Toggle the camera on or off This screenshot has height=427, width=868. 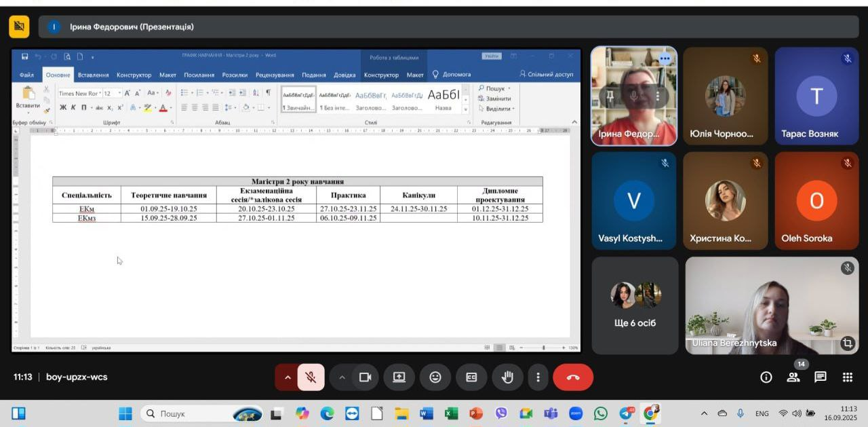click(366, 377)
